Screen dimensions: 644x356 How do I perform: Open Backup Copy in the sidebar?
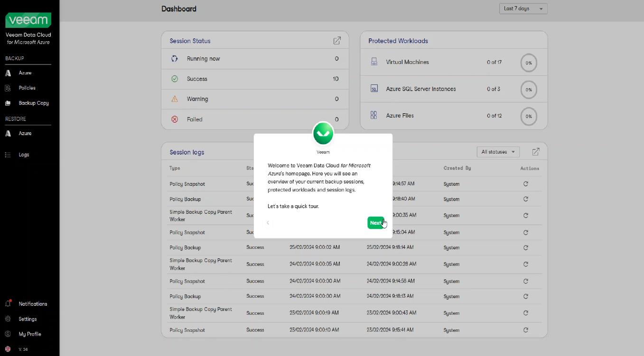(x=34, y=103)
